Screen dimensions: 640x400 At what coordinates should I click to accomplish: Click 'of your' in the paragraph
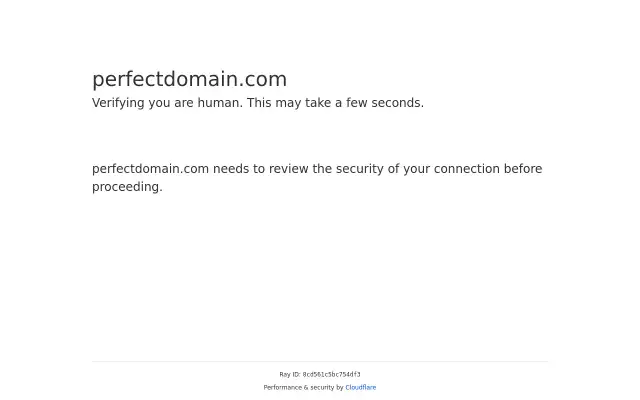coord(409,169)
